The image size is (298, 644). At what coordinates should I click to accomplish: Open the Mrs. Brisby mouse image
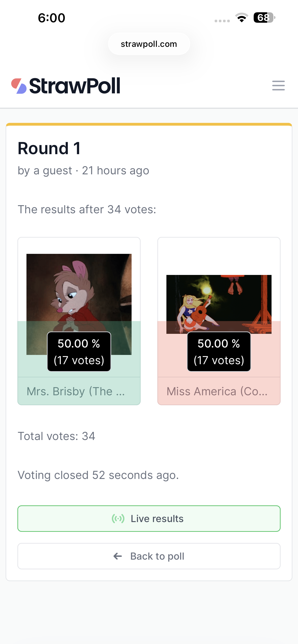pyautogui.click(x=79, y=304)
